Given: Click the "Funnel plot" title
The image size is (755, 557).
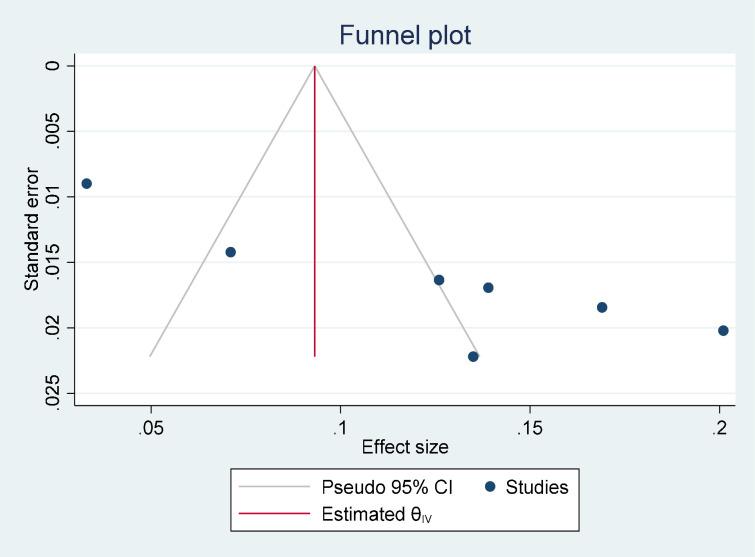Looking at the screenshot, I should pos(405,37).
